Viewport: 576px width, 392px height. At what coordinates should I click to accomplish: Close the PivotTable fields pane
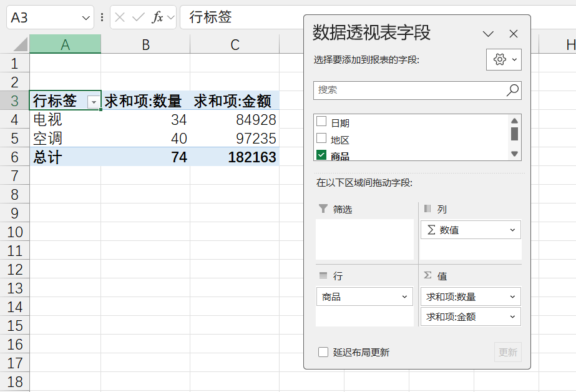(514, 34)
